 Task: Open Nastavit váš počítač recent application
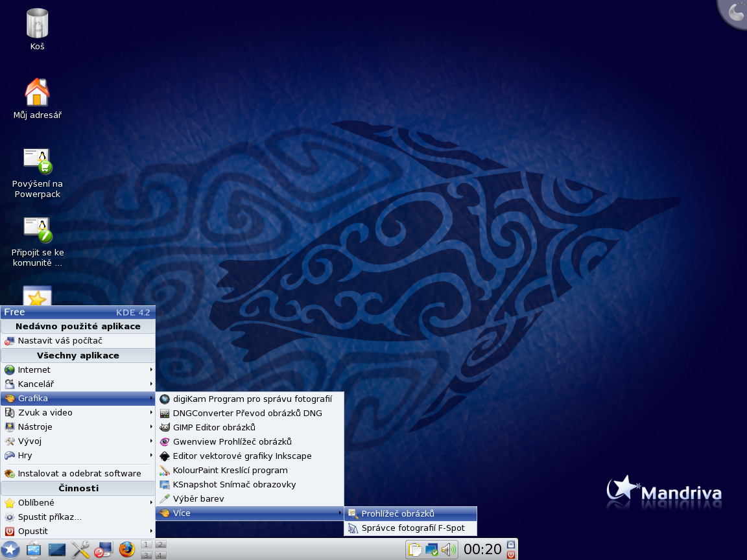[x=78, y=340]
